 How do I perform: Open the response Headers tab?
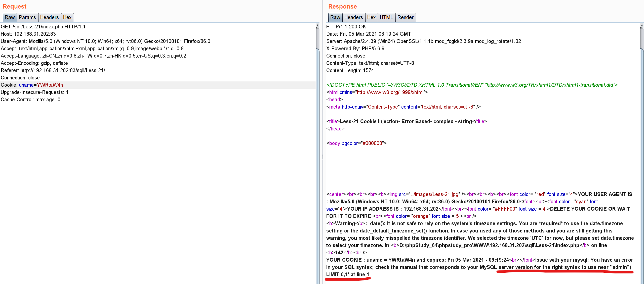pyautogui.click(x=353, y=17)
